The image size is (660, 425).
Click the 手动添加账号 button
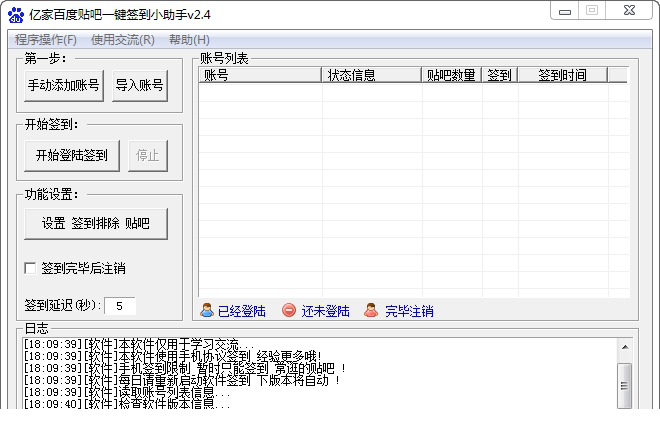(x=64, y=86)
